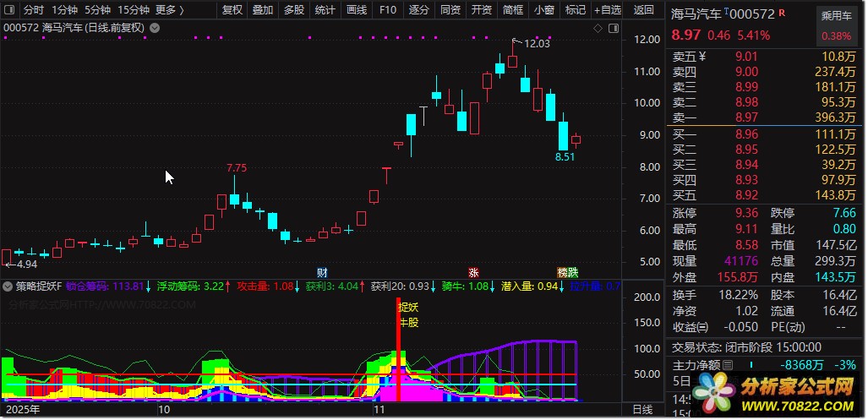Click the 卖五 price 9.01
The height and width of the screenshot is (420, 868).
[747, 57]
